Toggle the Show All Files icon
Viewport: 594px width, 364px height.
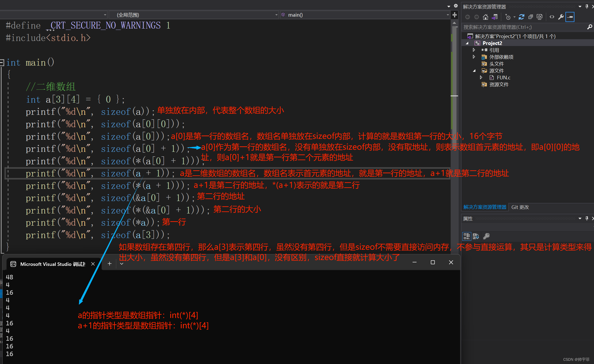click(540, 17)
